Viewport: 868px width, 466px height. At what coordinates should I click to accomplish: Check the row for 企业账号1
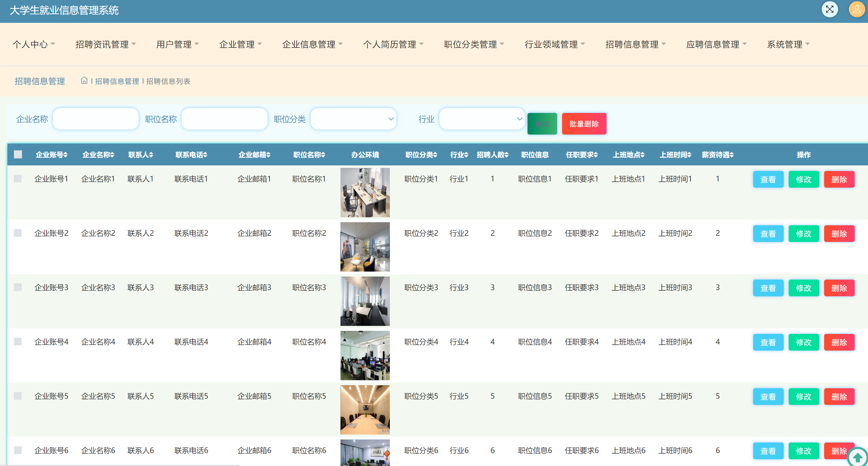pos(18,179)
